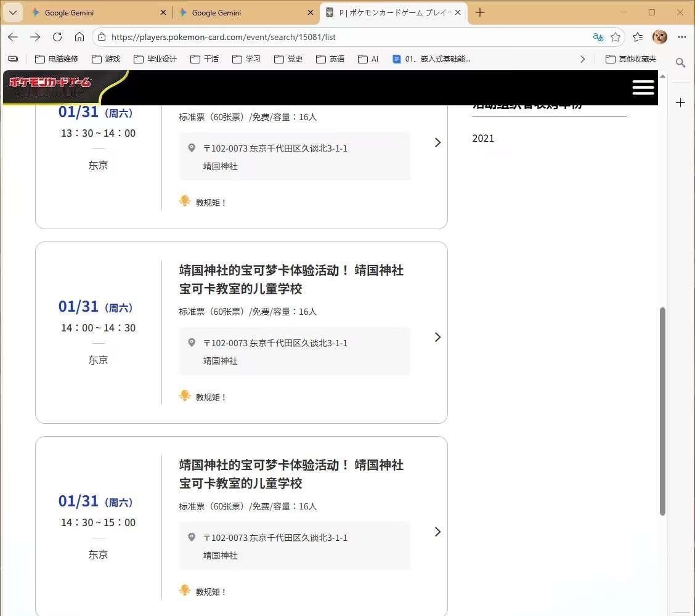The image size is (695, 616).
Task: Switch to the first Google Gemini tab
Action: 99,12
